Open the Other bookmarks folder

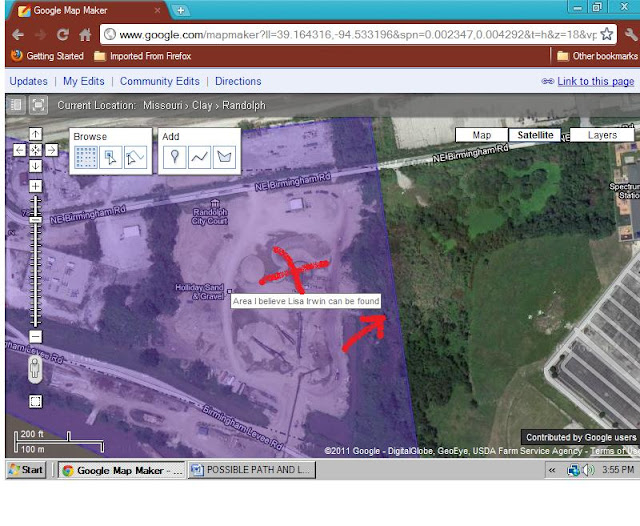point(598,56)
